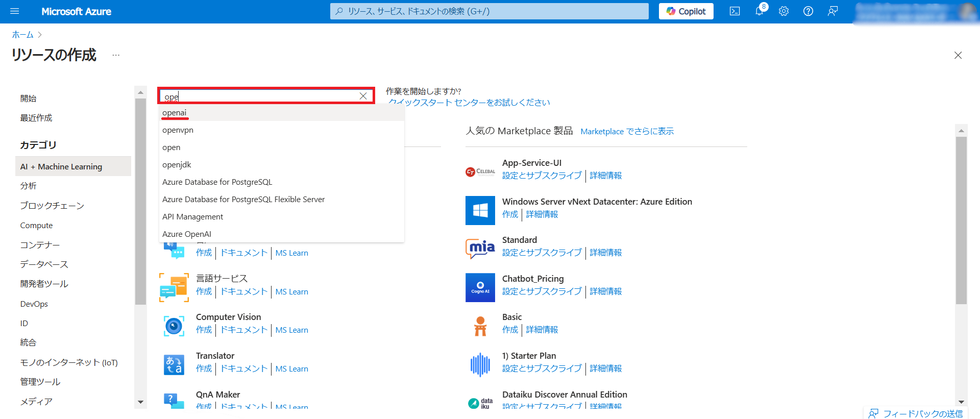Screen dimensions: 980x419
Task: Open 詳細情報 for Chatbot_Pricing
Action: pos(605,291)
